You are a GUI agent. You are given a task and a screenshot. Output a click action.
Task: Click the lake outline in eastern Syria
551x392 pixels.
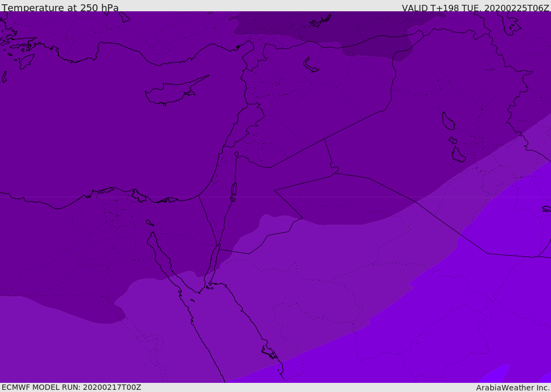[310, 65]
